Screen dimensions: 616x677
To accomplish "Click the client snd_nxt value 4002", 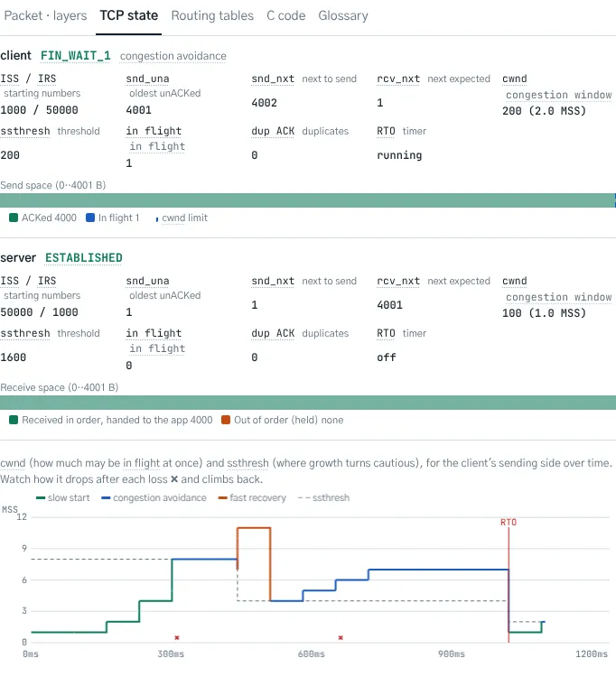I will 264,103.
